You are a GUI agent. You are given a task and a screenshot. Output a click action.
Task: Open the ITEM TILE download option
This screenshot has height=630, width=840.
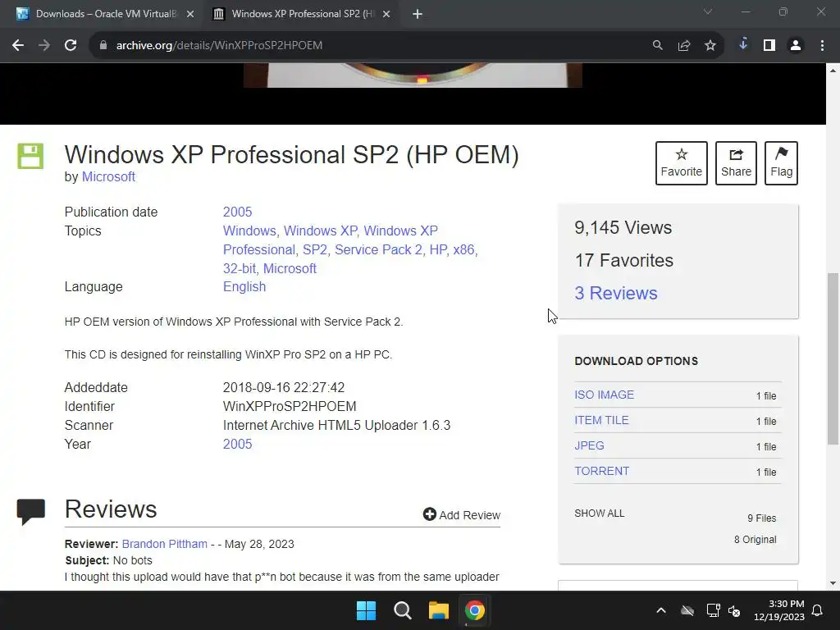pyautogui.click(x=601, y=421)
